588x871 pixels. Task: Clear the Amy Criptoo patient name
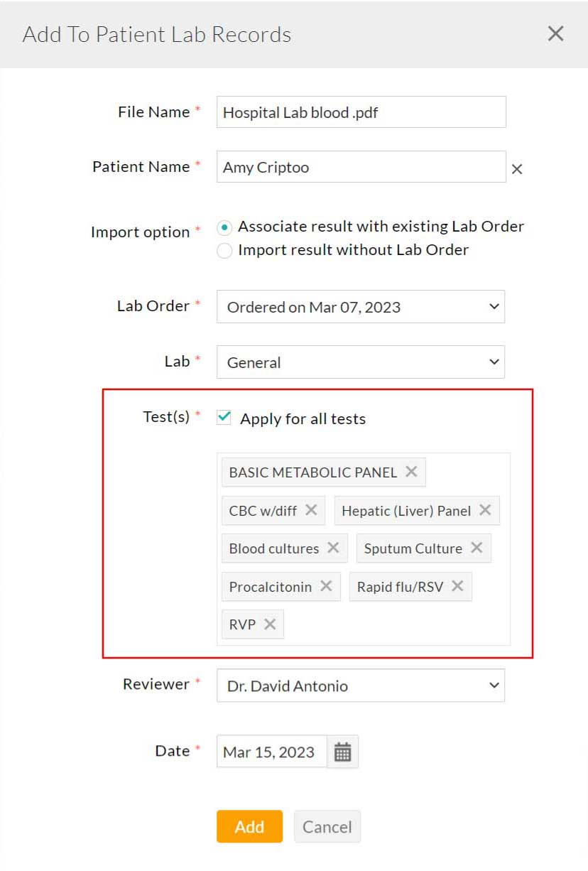point(517,169)
